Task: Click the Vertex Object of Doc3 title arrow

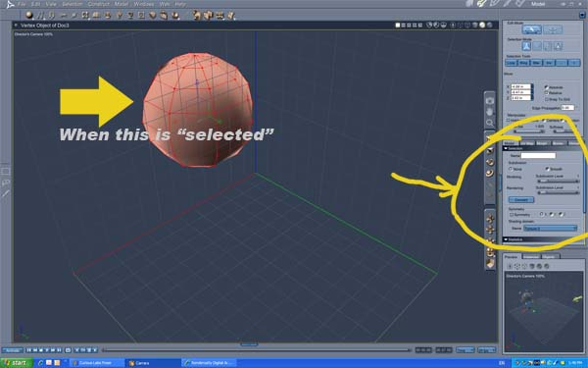Action: [16, 26]
